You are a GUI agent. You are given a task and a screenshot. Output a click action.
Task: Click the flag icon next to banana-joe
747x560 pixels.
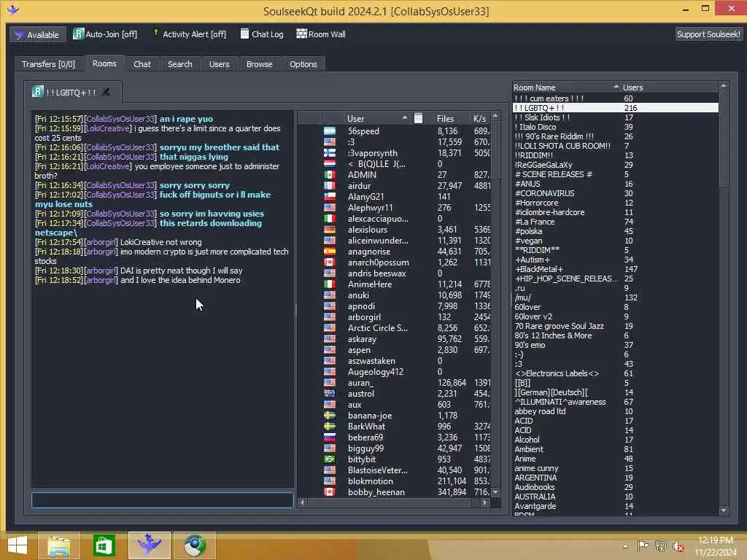330,416
